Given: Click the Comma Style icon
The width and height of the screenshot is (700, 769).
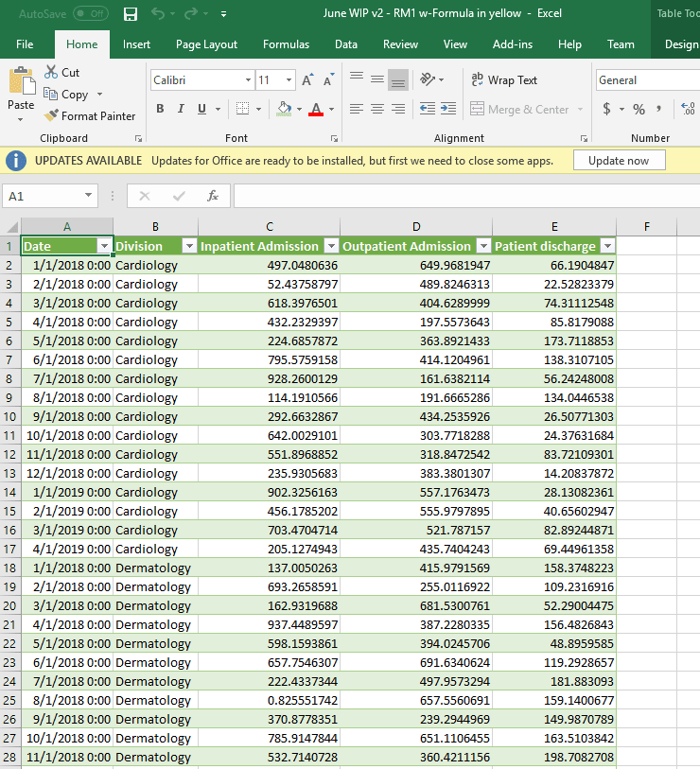Looking at the screenshot, I should 659,109.
